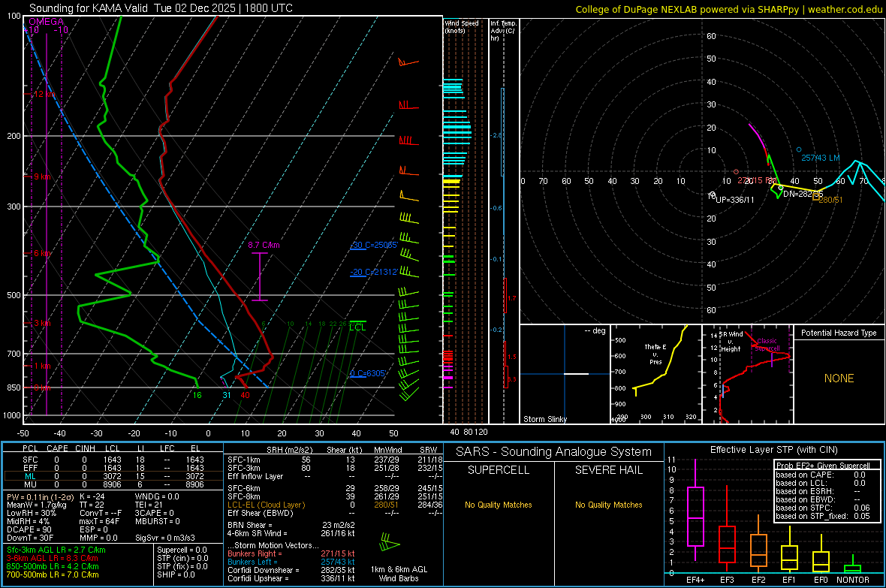This screenshot has height=588, width=886.
Task: Click the "K = -24" index value
Action: (x=92, y=496)
